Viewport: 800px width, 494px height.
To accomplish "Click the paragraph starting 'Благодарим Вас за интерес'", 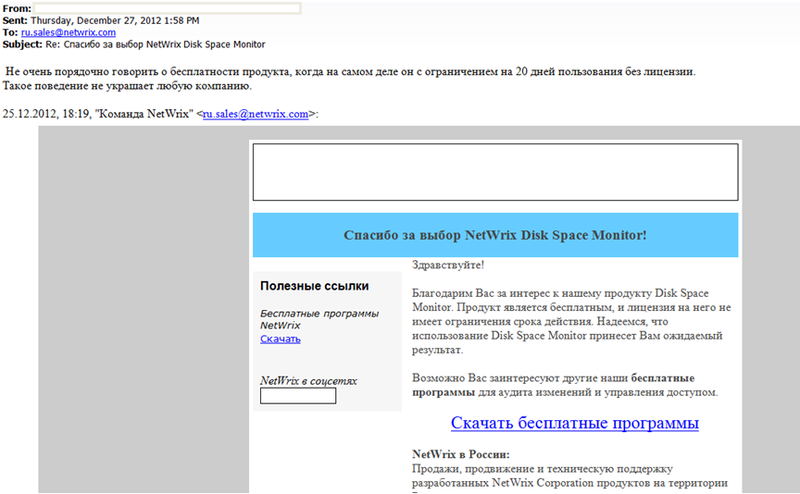I will tap(571, 322).
